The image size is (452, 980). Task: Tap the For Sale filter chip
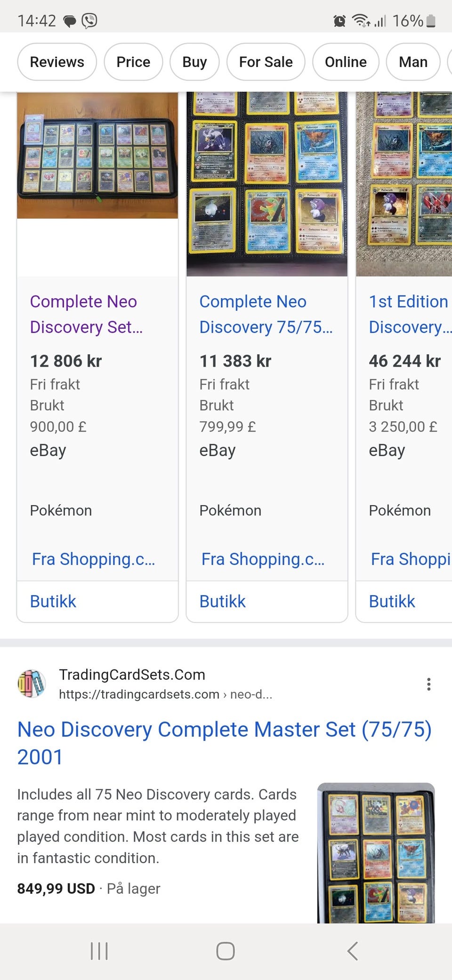266,62
